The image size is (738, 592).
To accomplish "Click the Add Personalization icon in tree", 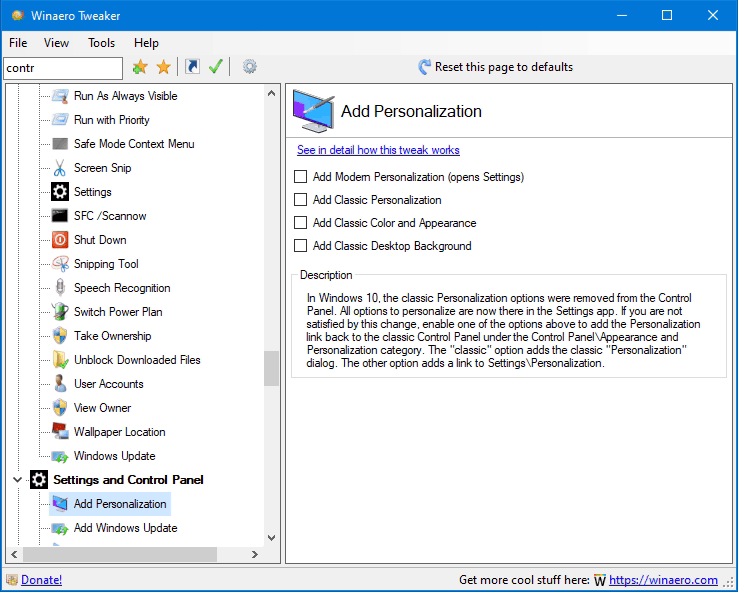I will coord(60,504).
